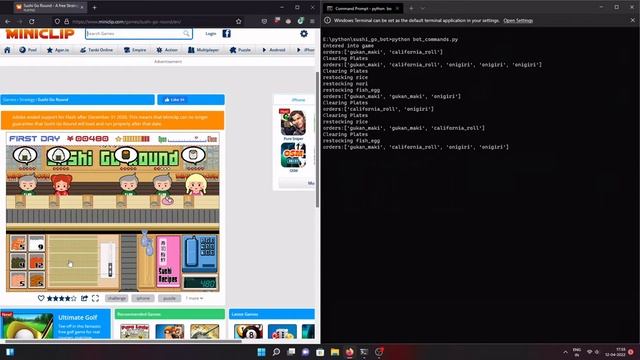Image resolution: width=640 pixels, height=360 pixels.
Task: Click the salmon ingredient tile bottom left
Action: point(18,280)
